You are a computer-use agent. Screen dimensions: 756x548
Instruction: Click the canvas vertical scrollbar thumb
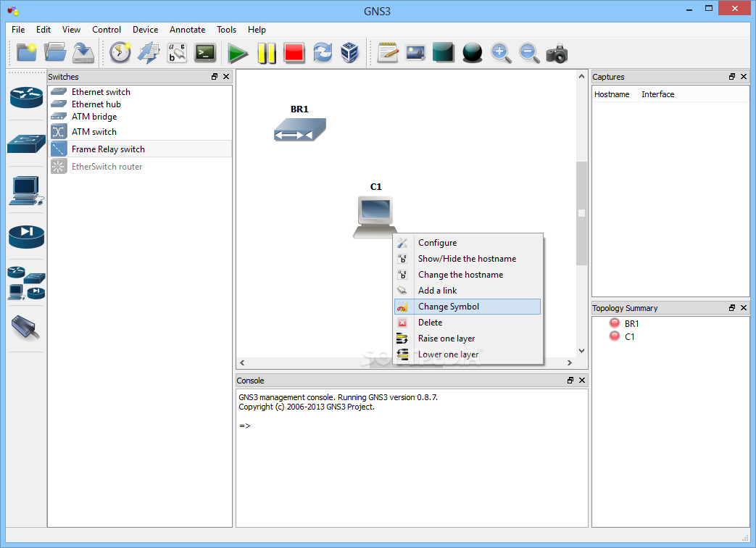[581, 214]
